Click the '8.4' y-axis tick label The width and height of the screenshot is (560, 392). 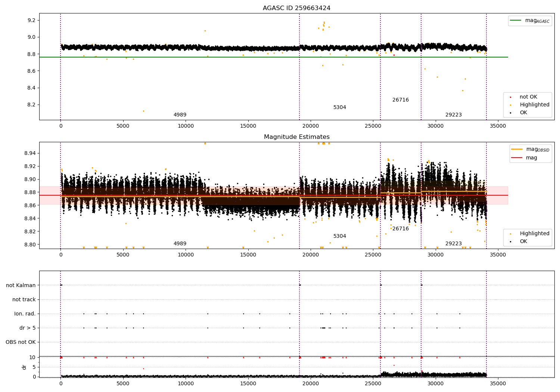click(x=31, y=88)
